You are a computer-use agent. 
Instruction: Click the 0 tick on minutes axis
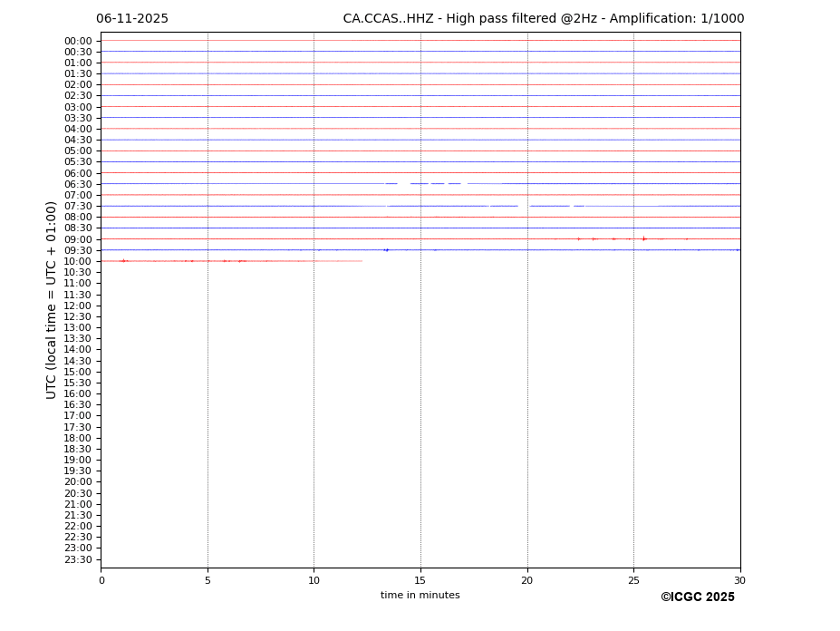click(101, 580)
